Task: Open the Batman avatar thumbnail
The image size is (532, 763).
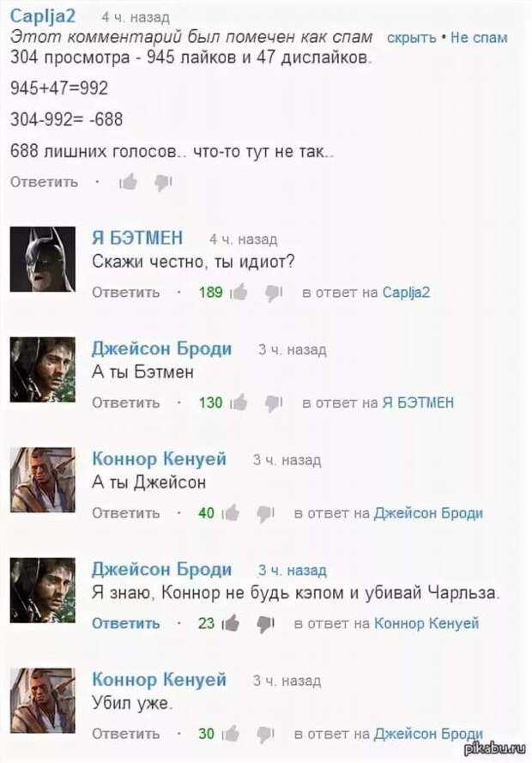Action: [x=43, y=259]
